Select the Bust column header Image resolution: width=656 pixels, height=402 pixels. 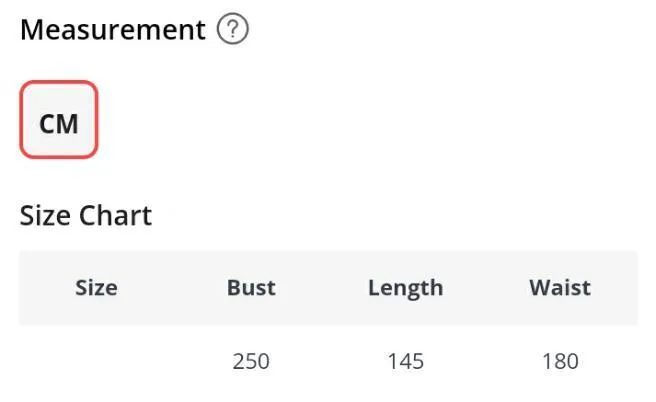pyautogui.click(x=251, y=288)
